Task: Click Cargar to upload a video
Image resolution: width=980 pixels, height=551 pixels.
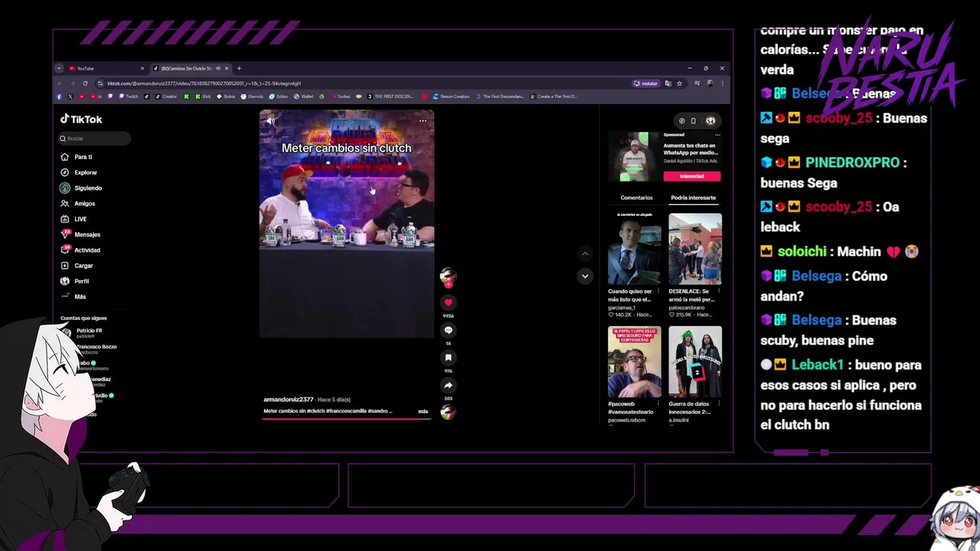Action: click(x=77, y=266)
